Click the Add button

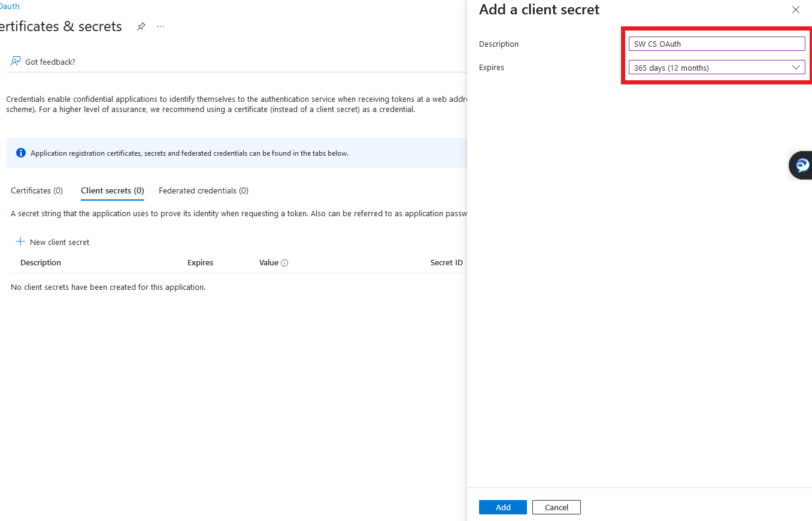[x=502, y=507]
